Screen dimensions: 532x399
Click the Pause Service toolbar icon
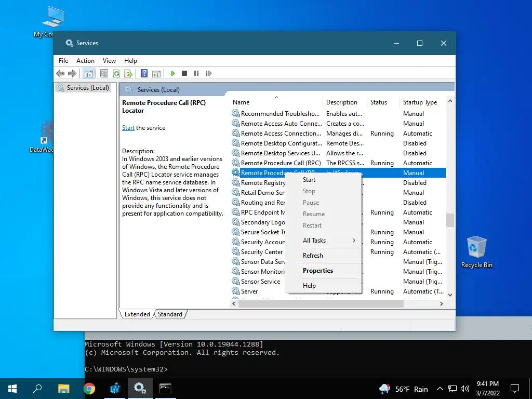[x=196, y=73]
